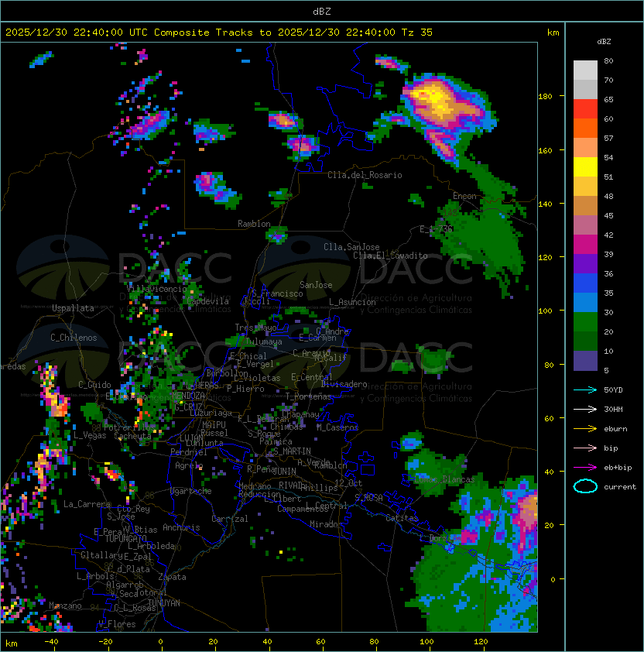Pick the slate purple swatch between 10 and 5
The image size is (644, 652).
pyautogui.click(x=585, y=361)
